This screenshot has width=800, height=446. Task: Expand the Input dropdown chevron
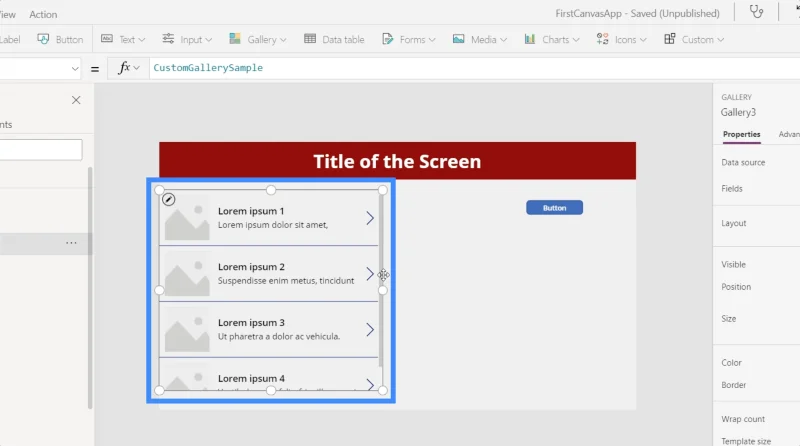click(x=209, y=40)
